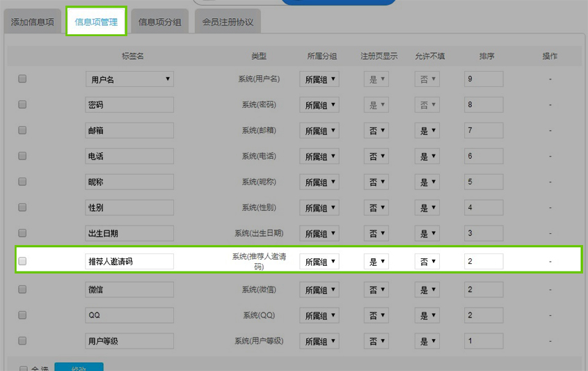
Task: Open 所属组 dropdown in 推荐人邀请码 row
Action: 319,262
